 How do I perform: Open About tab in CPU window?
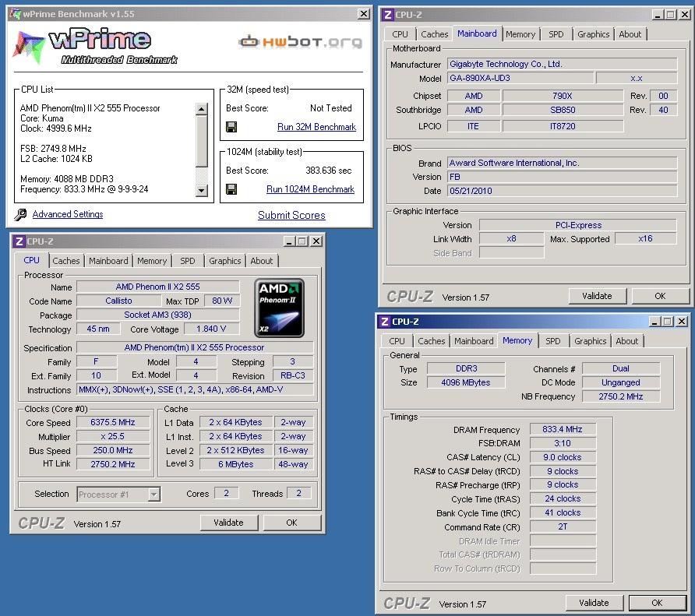[262, 261]
